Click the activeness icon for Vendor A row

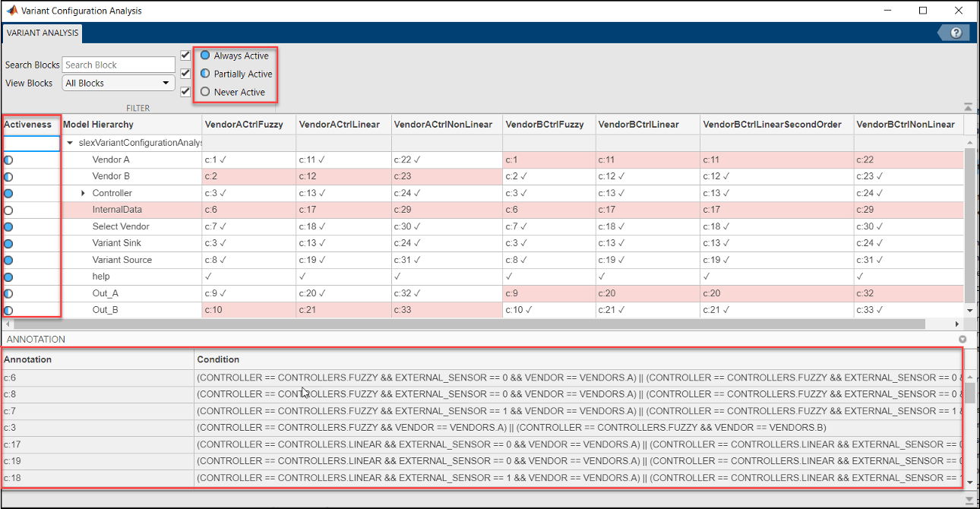pos(8,160)
